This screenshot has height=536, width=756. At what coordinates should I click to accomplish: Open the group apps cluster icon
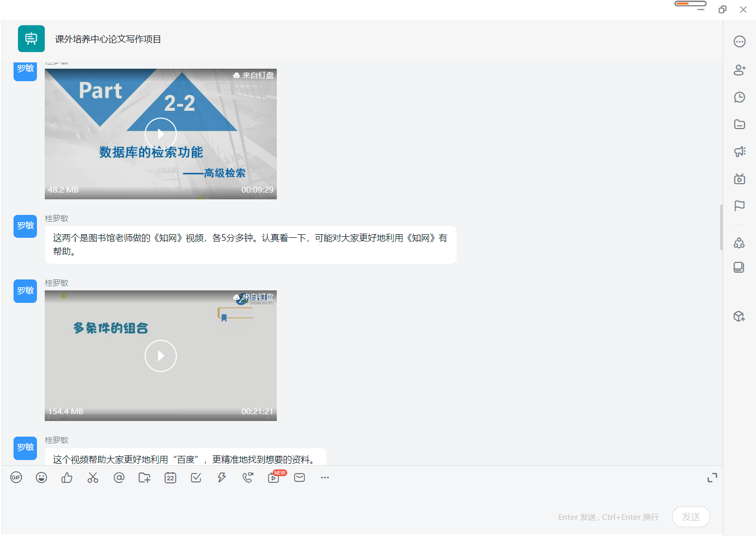click(x=739, y=243)
